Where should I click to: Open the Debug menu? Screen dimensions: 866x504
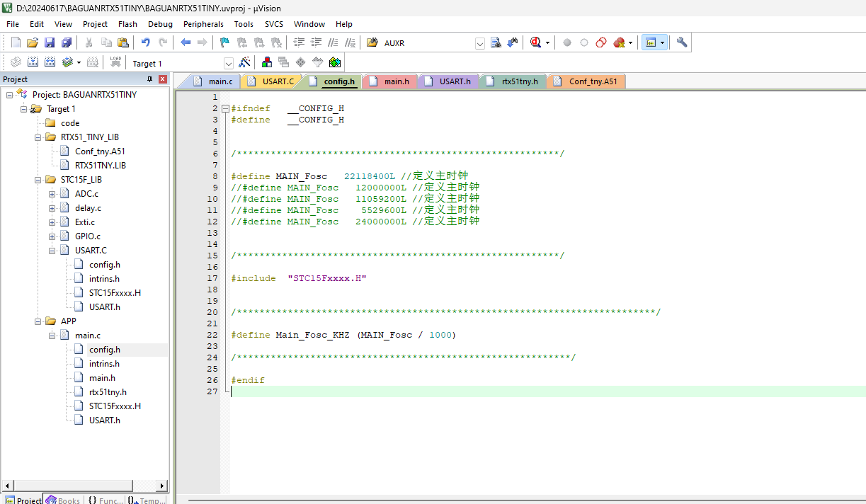pos(160,24)
